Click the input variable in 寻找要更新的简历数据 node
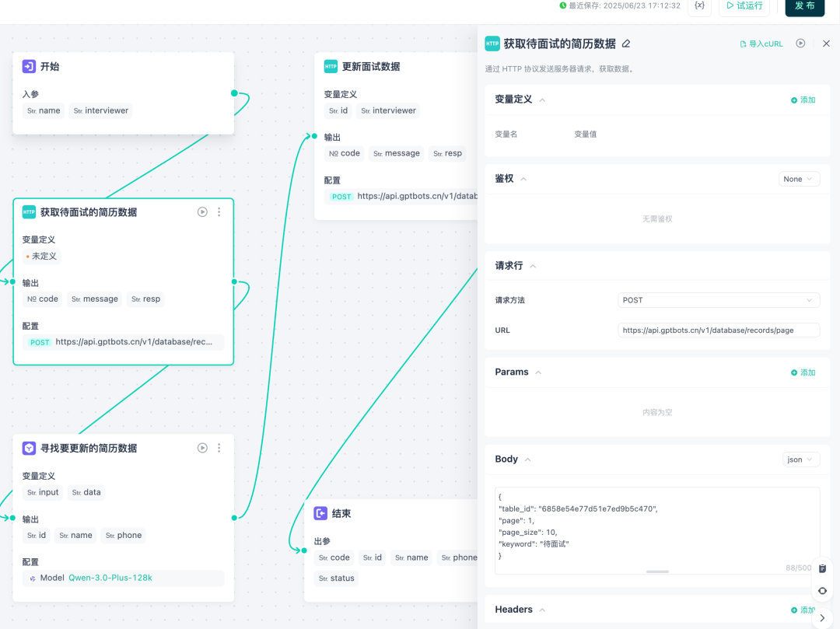 (x=43, y=492)
